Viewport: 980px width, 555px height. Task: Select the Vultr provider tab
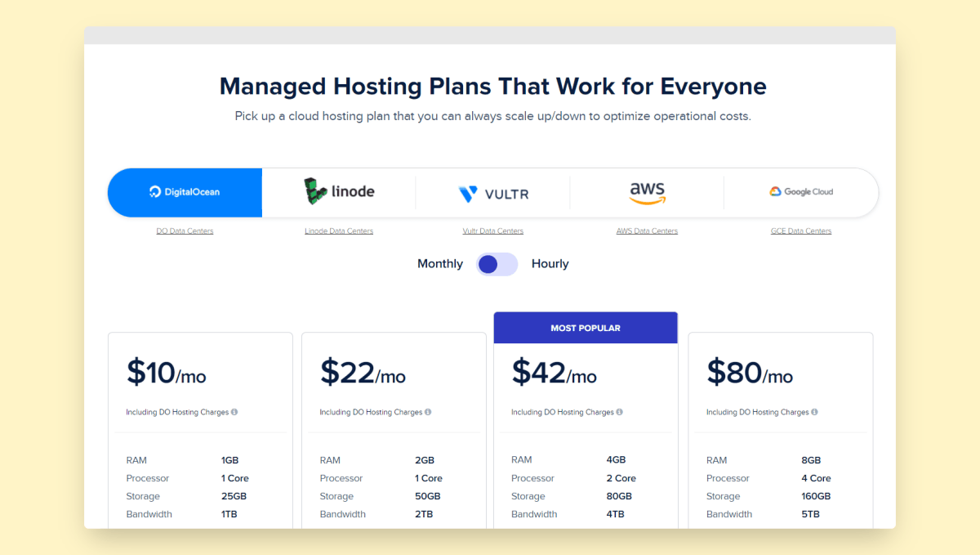pos(493,194)
